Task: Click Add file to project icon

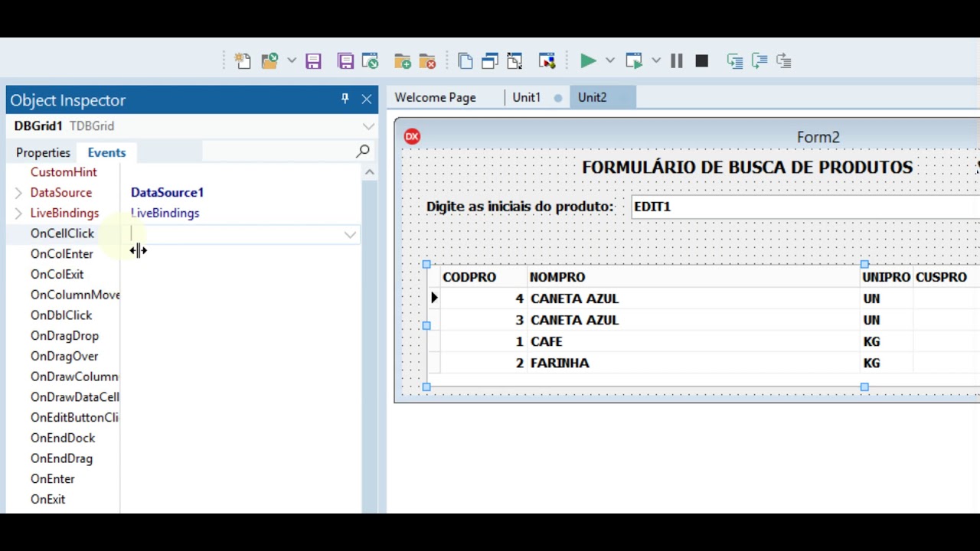Action: pyautogui.click(x=403, y=61)
